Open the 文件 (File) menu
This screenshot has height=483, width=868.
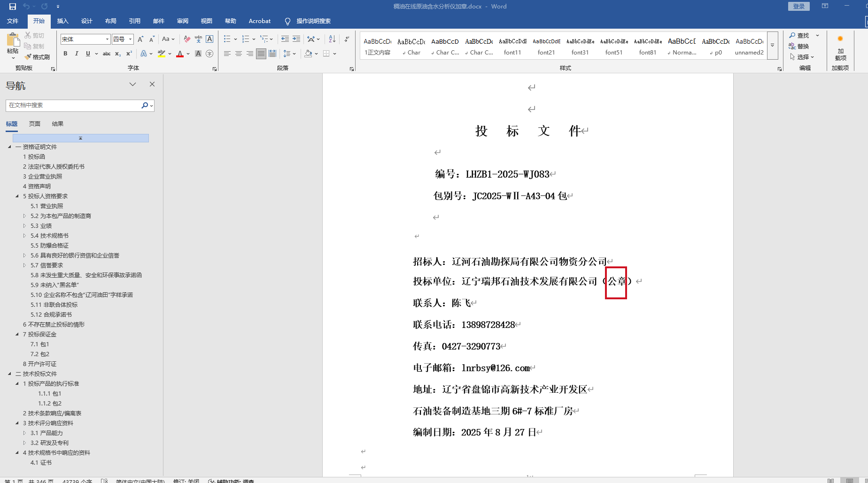13,21
